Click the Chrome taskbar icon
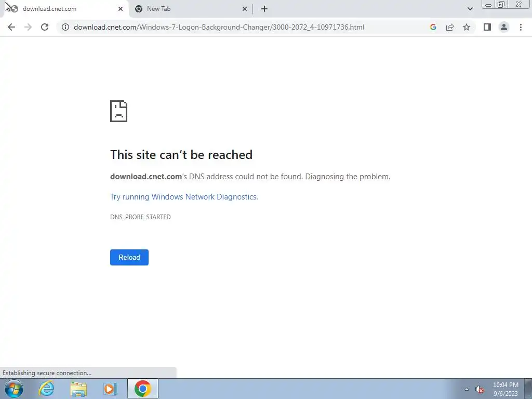 point(143,389)
